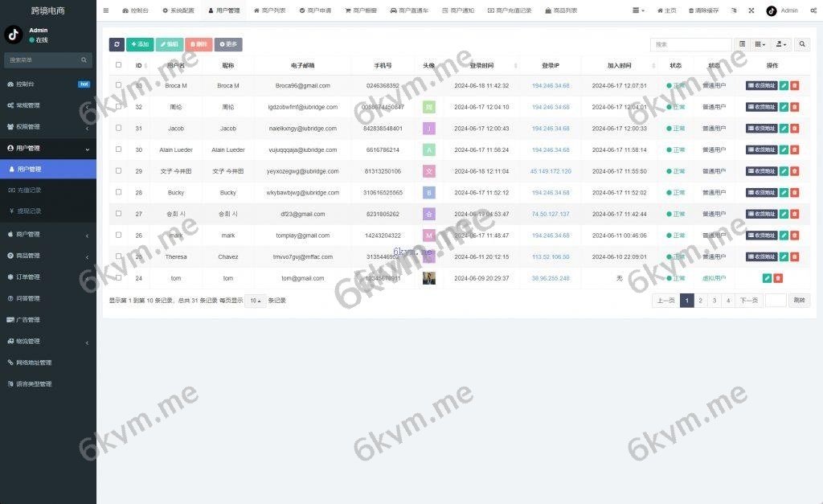The width and height of the screenshot is (823, 504).
Task: Click the green 添加 button
Action: tap(140, 44)
